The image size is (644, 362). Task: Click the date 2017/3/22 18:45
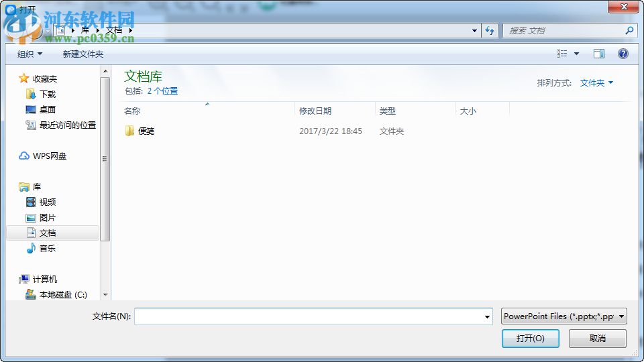330,131
